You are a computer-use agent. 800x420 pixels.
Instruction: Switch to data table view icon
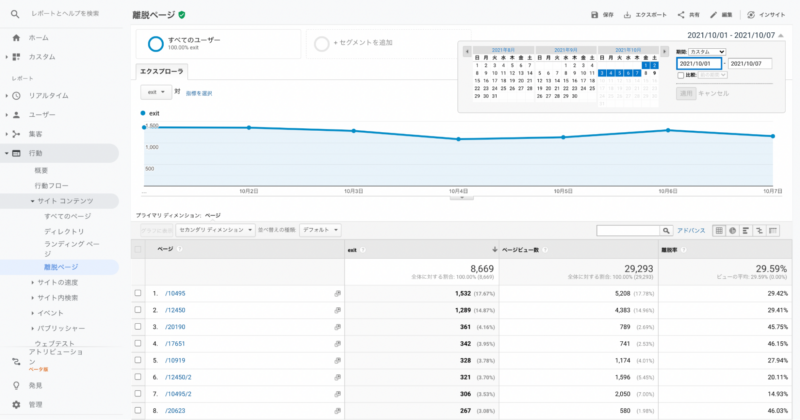pos(719,231)
